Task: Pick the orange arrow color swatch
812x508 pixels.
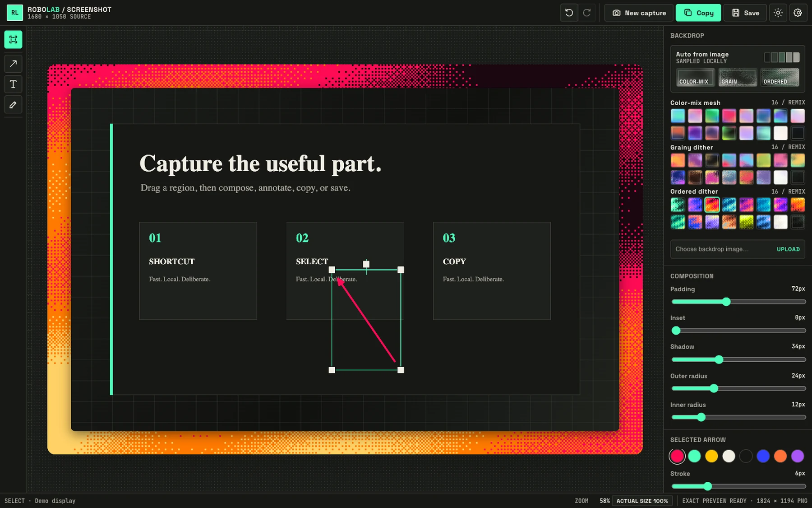Action: [x=780, y=456]
